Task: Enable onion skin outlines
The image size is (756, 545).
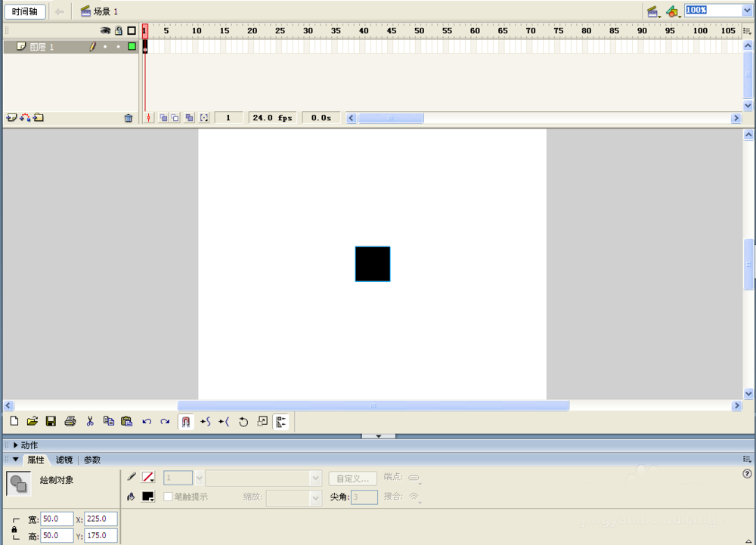Action: click(175, 118)
